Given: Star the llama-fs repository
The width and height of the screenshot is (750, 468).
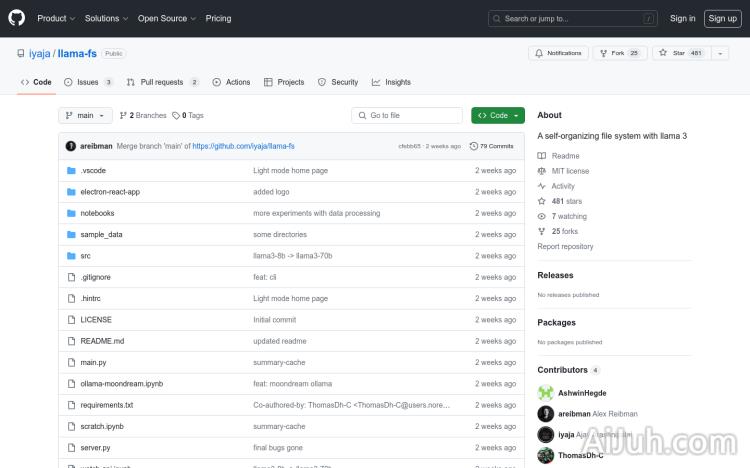Looking at the screenshot, I should (x=672, y=53).
